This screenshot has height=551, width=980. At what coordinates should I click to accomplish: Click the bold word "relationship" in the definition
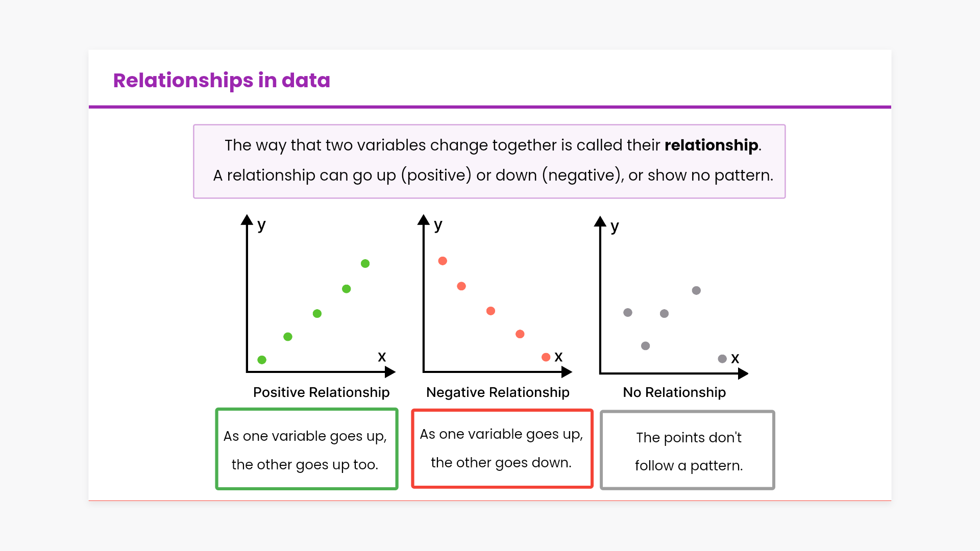(x=711, y=145)
